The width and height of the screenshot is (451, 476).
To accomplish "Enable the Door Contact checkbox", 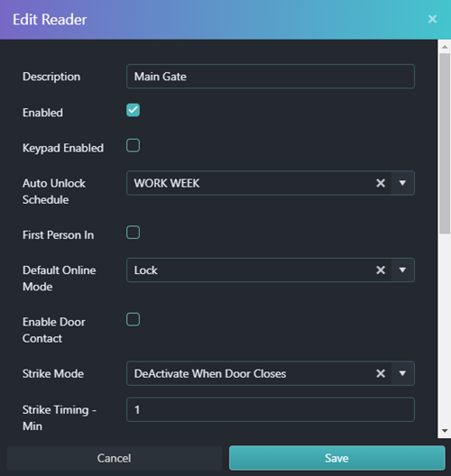I will (133, 319).
